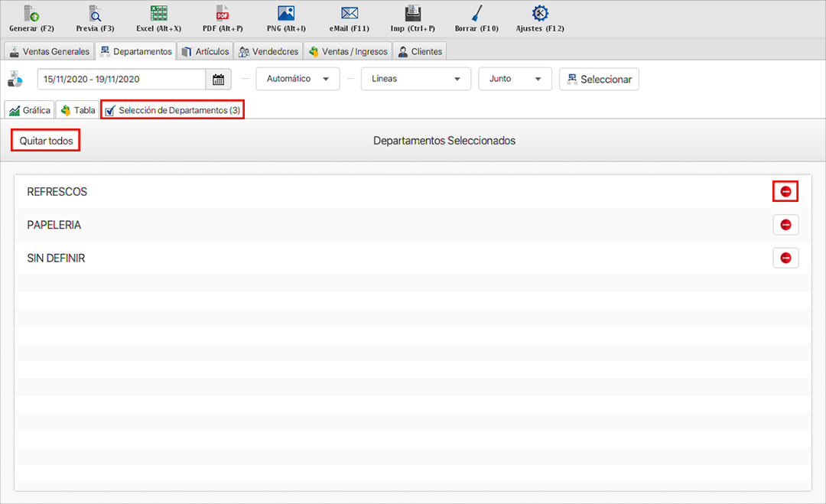Open the calendar date picker button

pos(218,79)
